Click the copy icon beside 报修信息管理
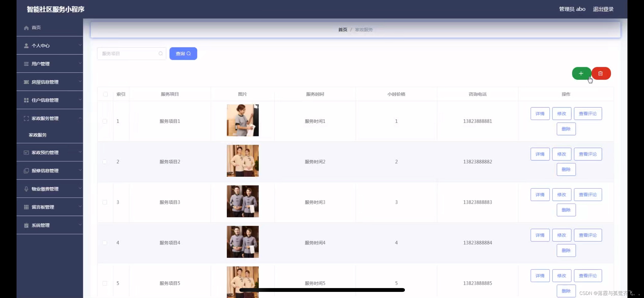 coord(26,171)
